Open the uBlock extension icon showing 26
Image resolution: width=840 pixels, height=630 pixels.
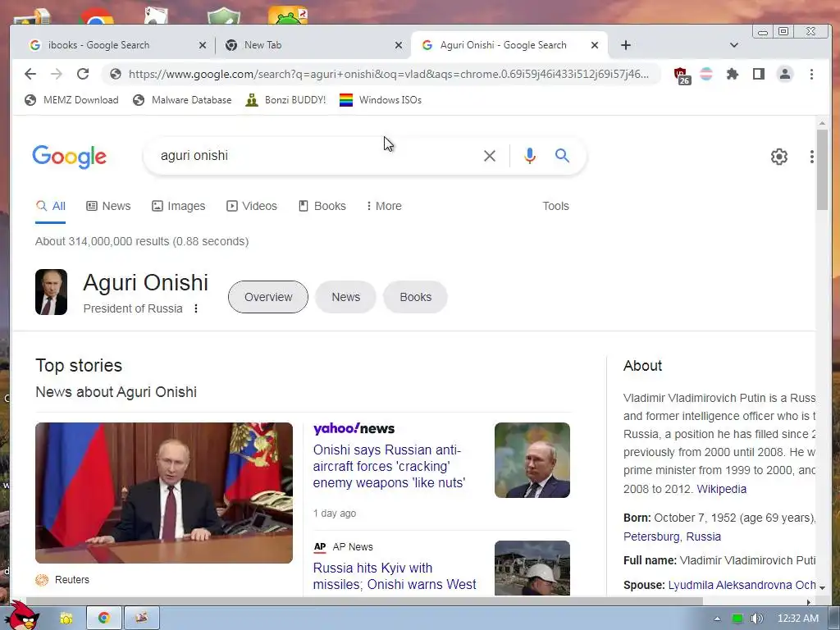click(681, 75)
